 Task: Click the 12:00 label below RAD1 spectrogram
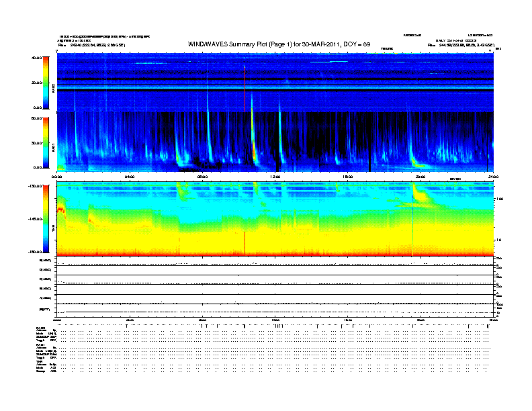coord(275,177)
